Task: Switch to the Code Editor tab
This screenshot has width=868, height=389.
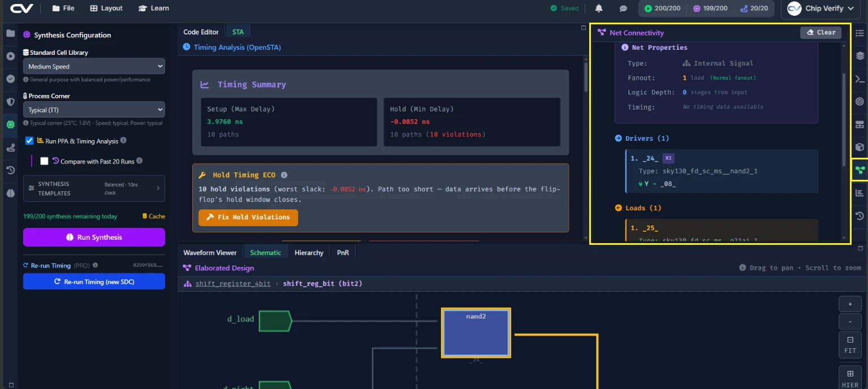Action: (x=201, y=32)
